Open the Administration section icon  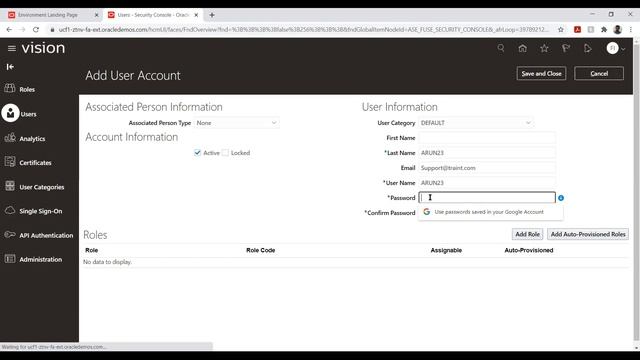click(x=10, y=259)
